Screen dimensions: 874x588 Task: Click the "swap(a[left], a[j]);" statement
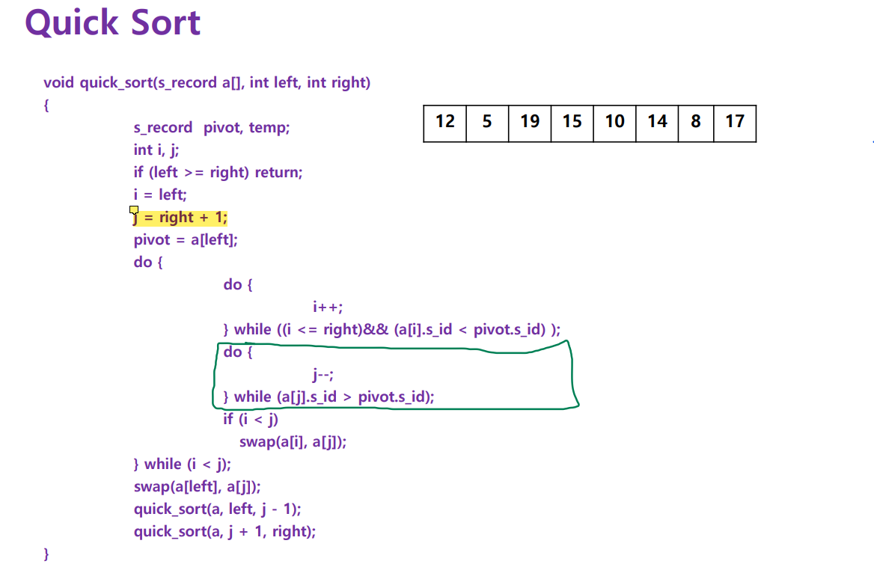point(198,486)
